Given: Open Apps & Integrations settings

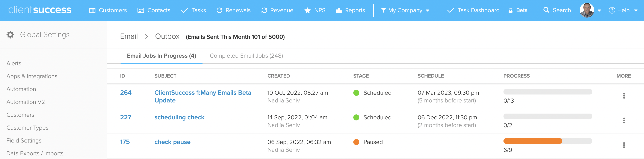Looking at the screenshot, I should (32, 76).
